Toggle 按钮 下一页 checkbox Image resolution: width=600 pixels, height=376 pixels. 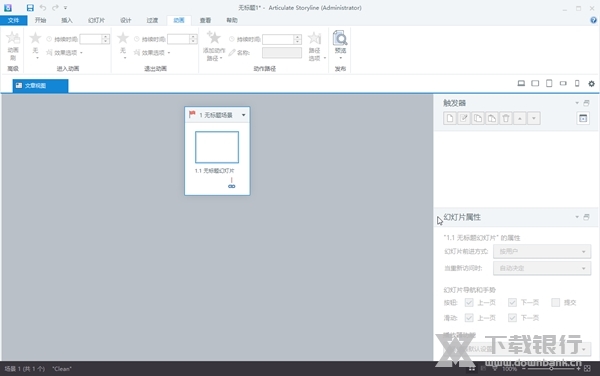[512, 303]
